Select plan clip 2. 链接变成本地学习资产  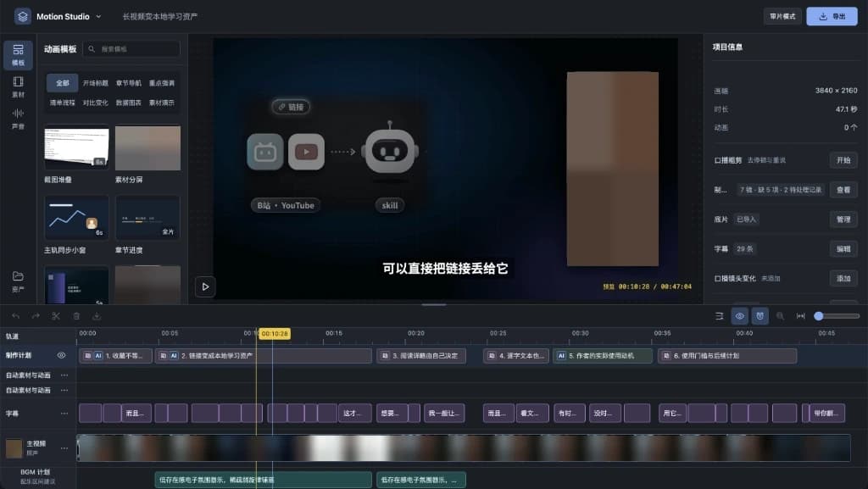(264, 356)
